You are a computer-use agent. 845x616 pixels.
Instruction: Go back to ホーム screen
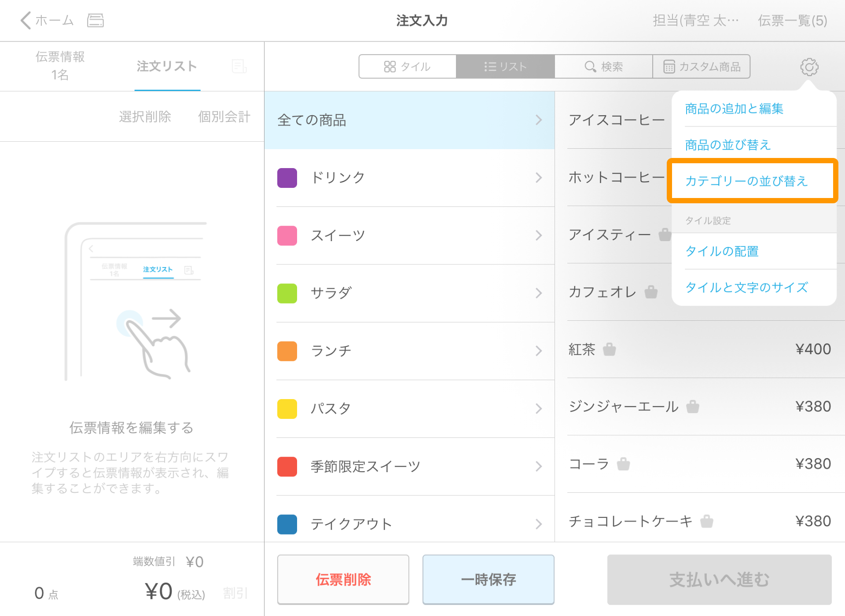(47, 20)
